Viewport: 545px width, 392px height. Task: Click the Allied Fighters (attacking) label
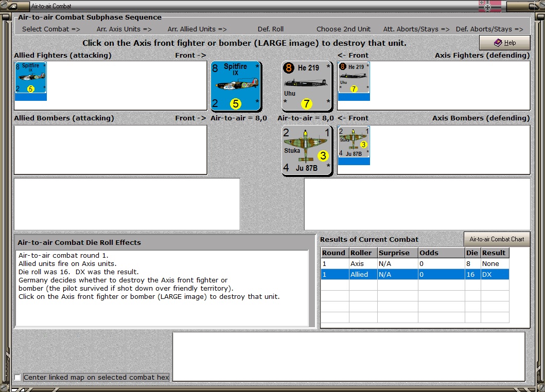tap(63, 55)
